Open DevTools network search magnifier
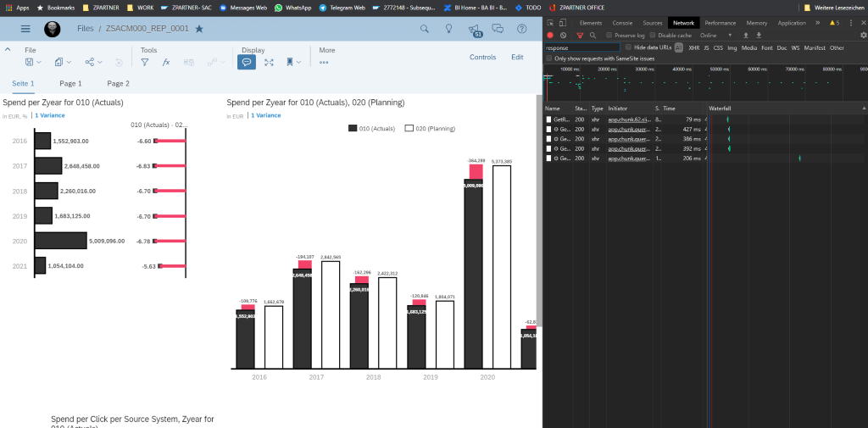The image size is (868, 428). (593, 35)
